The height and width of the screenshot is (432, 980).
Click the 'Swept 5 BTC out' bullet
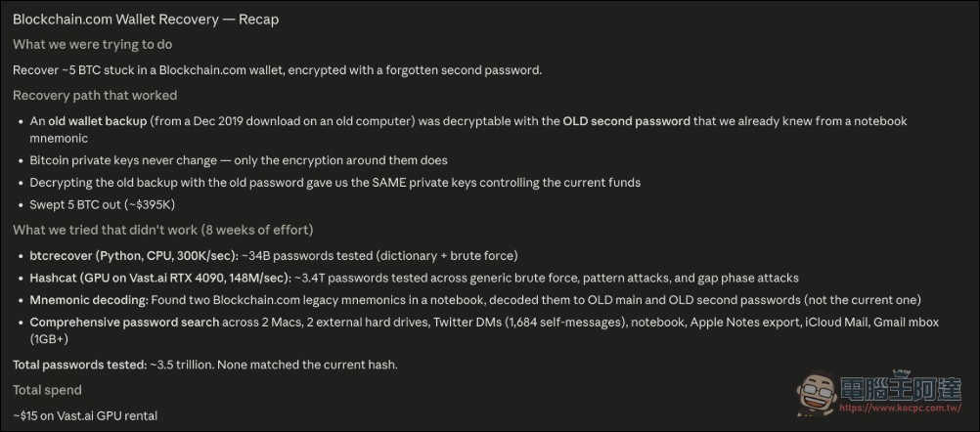tap(100, 203)
